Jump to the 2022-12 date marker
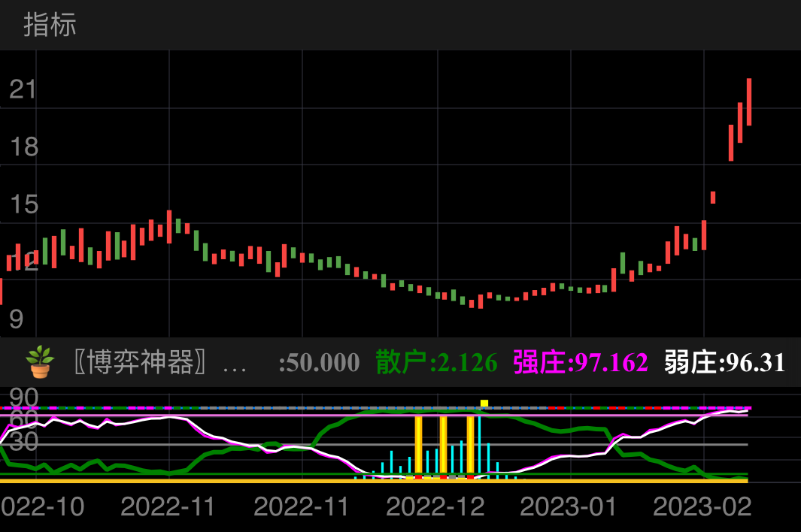The image size is (801, 532). point(435,506)
